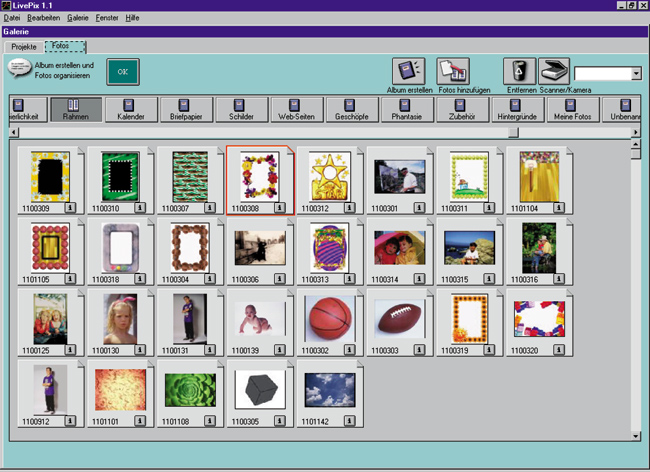Select the Phantasie category
The width and height of the screenshot is (650, 472).
click(407, 109)
